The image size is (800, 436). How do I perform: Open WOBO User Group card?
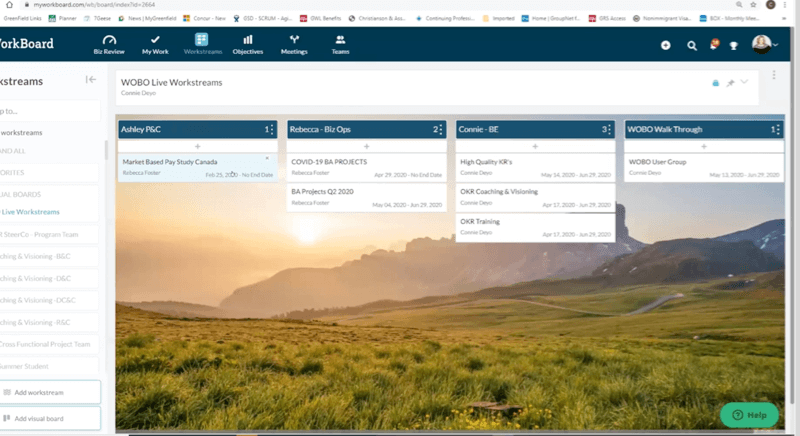tap(704, 168)
